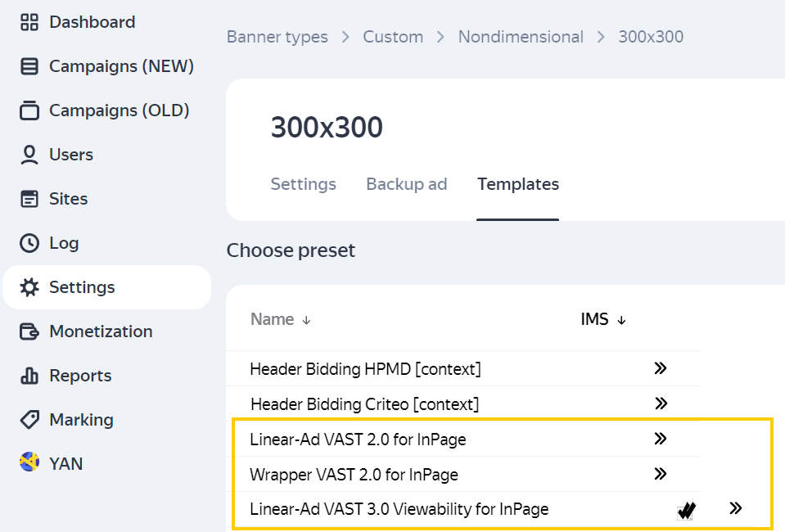Open Campaigns (NEW) in the sidebar
The height and width of the screenshot is (532, 785).
click(x=121, y=66)
